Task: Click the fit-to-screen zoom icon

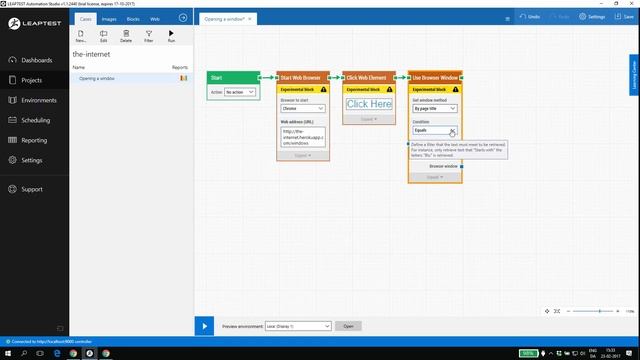Action: click(x=557, y=311)
